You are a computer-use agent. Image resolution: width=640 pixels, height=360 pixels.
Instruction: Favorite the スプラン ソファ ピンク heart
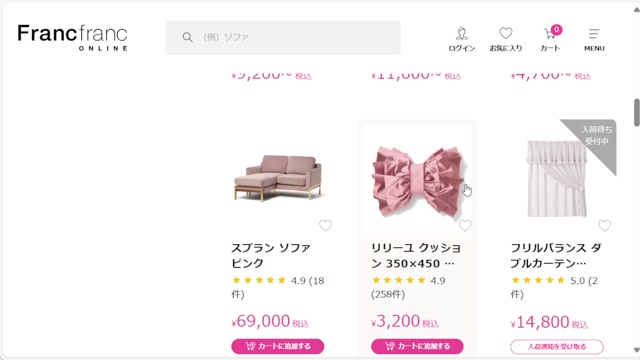point(325,225)
